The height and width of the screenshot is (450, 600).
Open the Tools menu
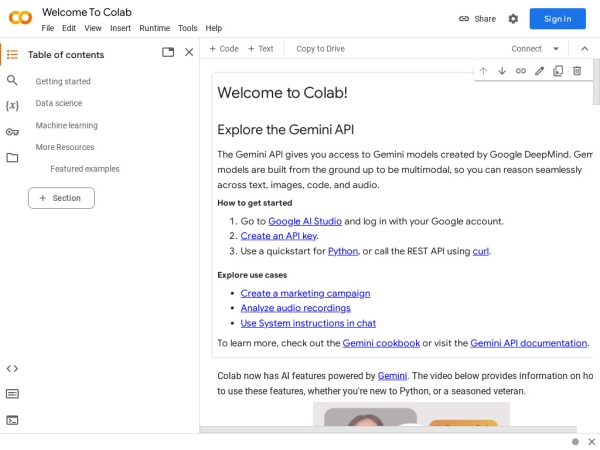pyautogui.click(x=188, y=28)
